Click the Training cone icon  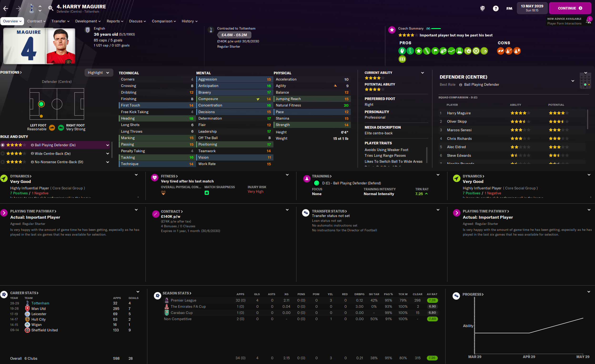(307, 179)
